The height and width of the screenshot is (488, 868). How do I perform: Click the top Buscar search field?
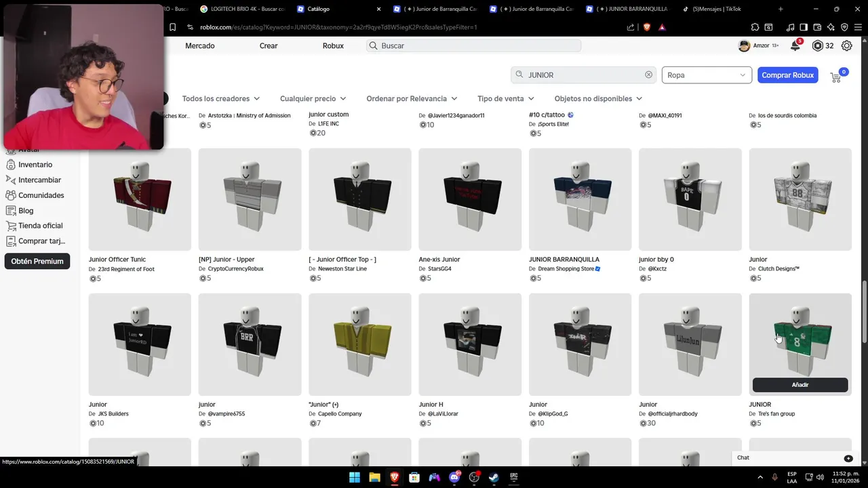(x=473, y=45)
